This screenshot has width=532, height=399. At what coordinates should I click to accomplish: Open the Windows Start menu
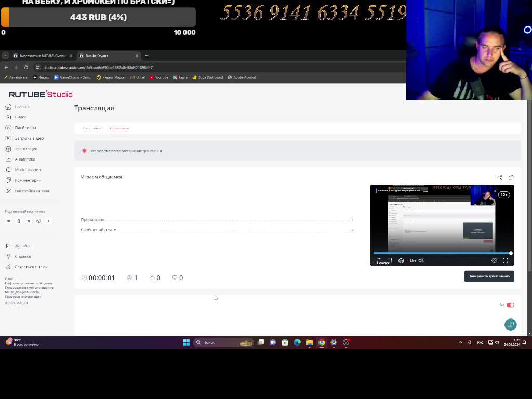[x=187, y=343]
